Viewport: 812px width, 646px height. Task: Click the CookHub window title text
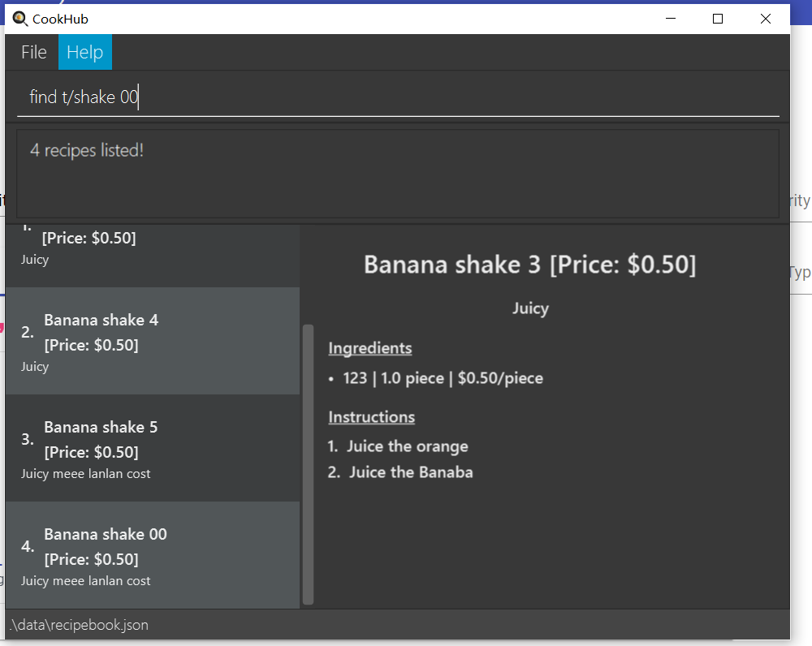click(x=60, y=19)
